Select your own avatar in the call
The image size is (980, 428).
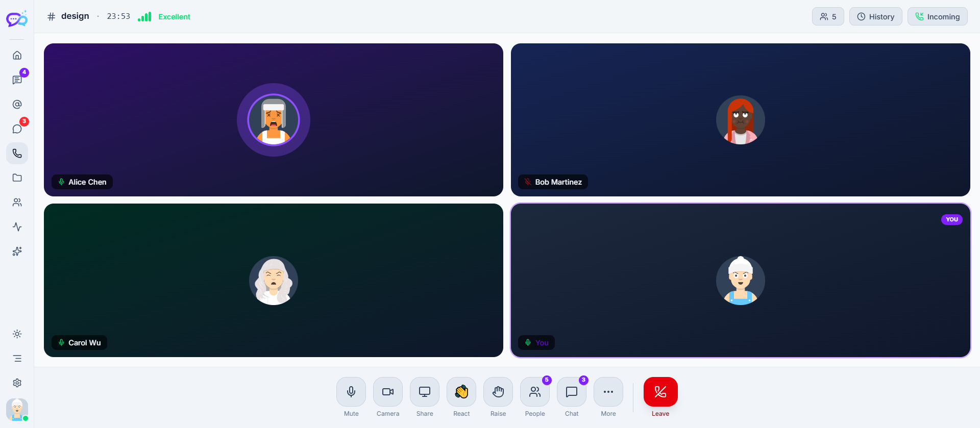tap(741, 281)
